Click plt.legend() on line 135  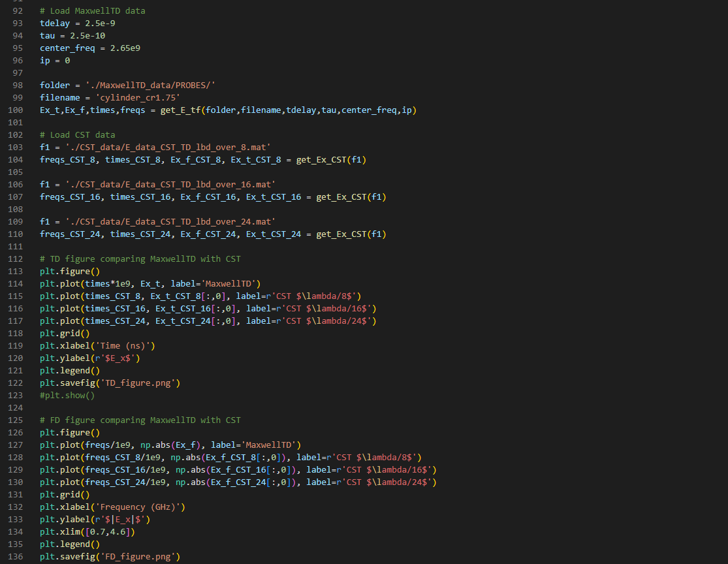click(x=70, y=544)
